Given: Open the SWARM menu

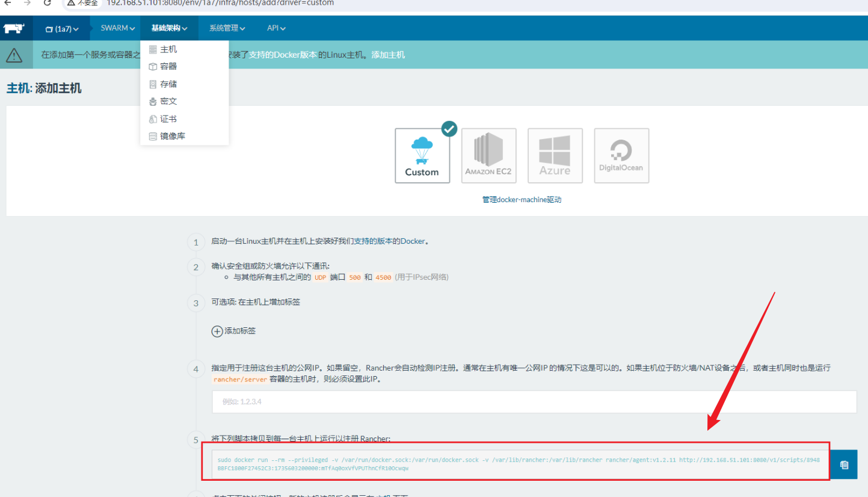Looking at the screenshot, I should (x=118, y=28).
